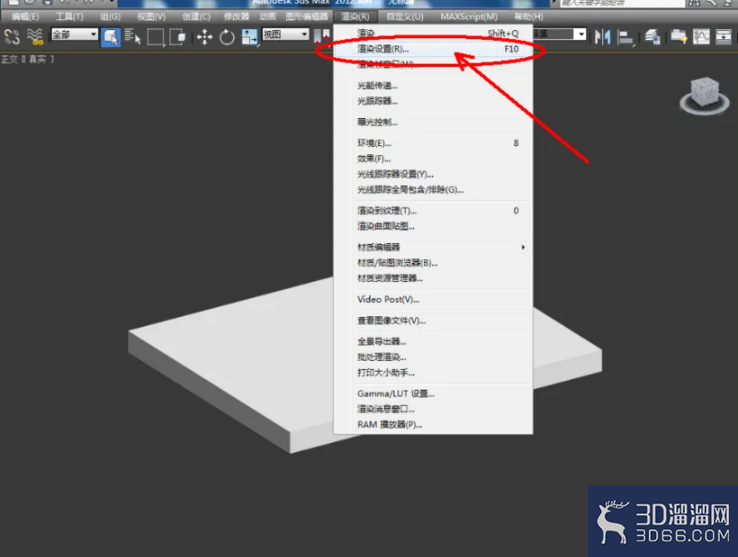The height and width of the screenshot is (557, 738).
Task: Open the Schematic View icon
Action: pyautogui.click(x=723, y=36)
